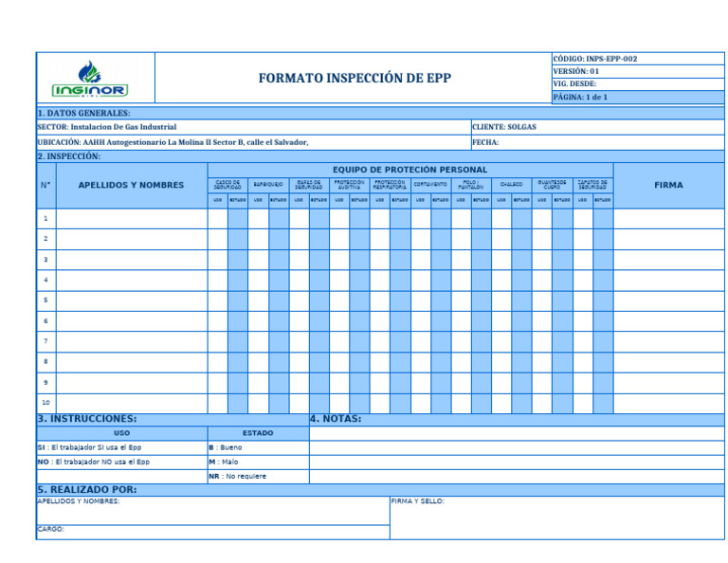Click the VIG. DESDE field
The image size is (728, 563).
[638, 84]
